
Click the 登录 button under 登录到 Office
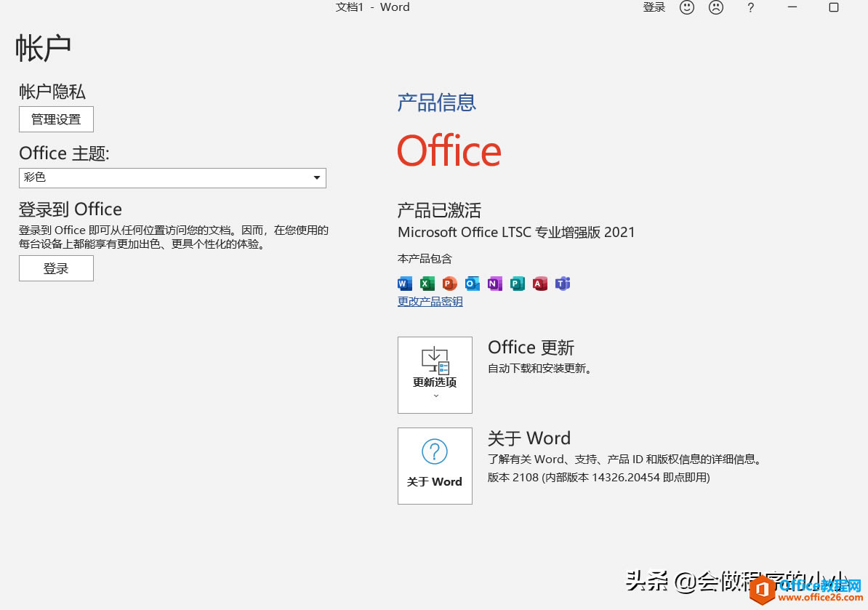pos(56,268)
